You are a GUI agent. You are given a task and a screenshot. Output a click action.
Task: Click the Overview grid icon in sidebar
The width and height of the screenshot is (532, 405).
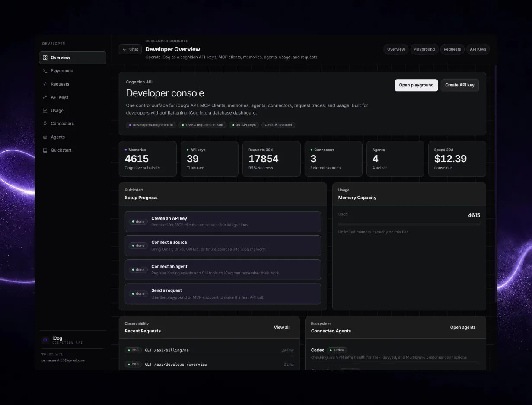(45, 57)
